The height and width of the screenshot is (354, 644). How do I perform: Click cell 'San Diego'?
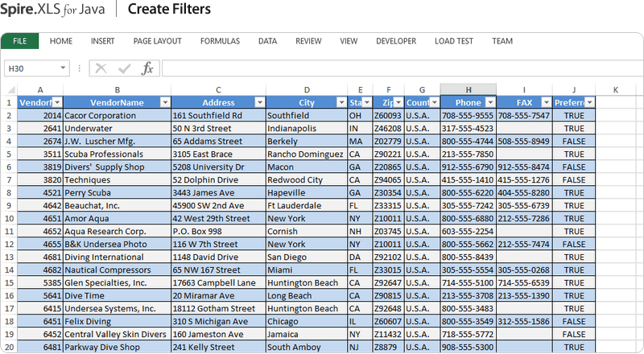307,257
